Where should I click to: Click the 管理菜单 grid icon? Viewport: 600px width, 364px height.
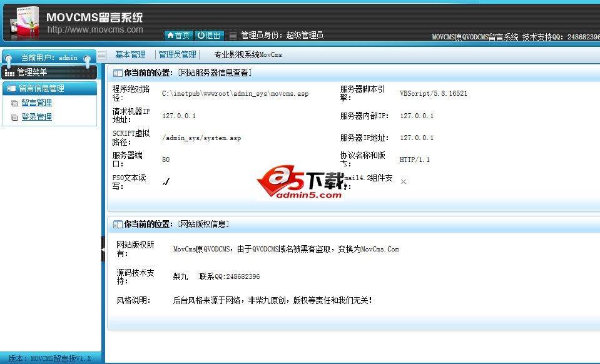9,73
